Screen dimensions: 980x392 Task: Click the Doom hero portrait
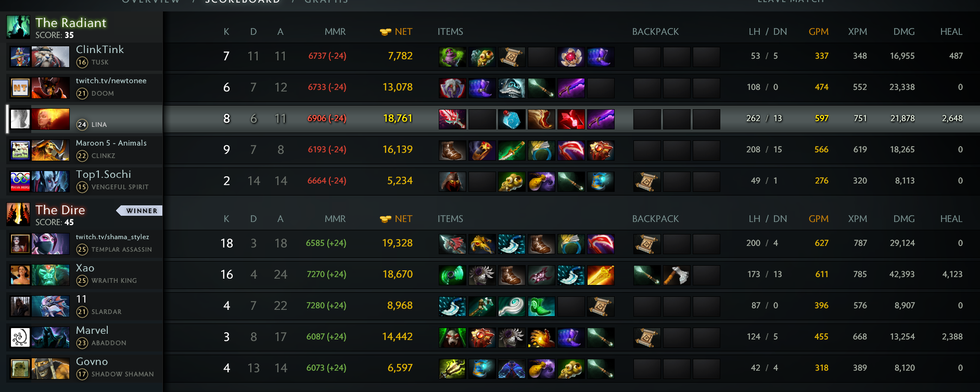pos(50,88)
